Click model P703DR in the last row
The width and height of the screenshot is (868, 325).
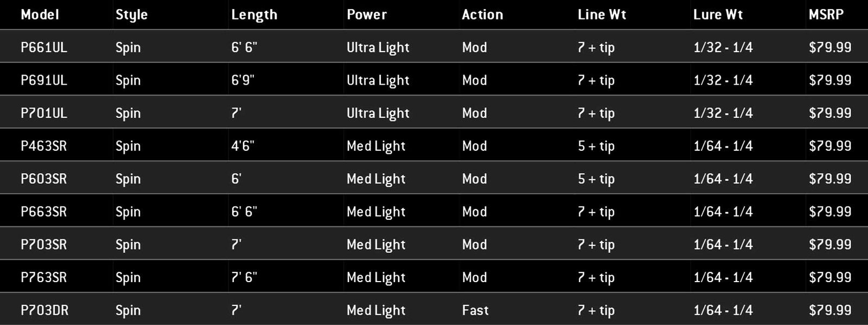(44, 310)
